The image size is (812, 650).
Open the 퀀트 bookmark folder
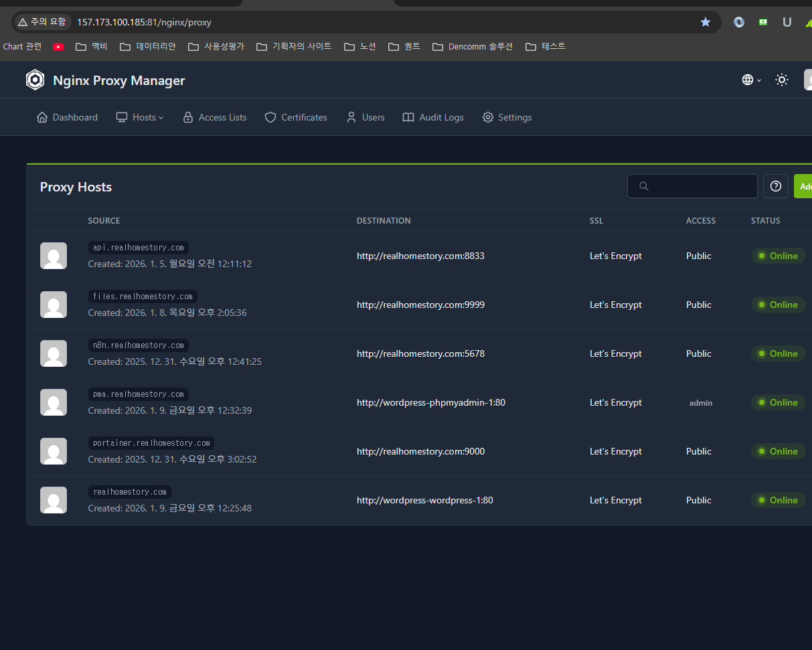tap(404, 47)
